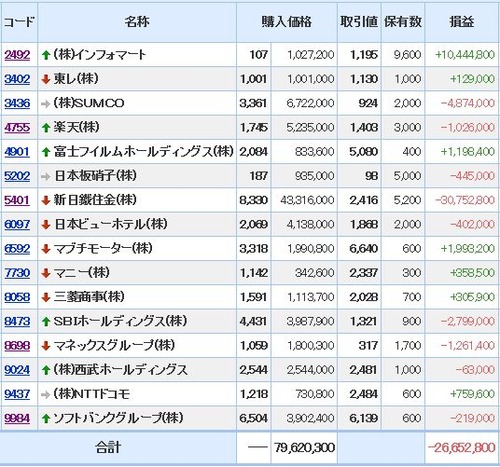This screenshot has width=500, height=467.
Task: Click the green up arrow beside インフォマート
Action: click(46, 55)
